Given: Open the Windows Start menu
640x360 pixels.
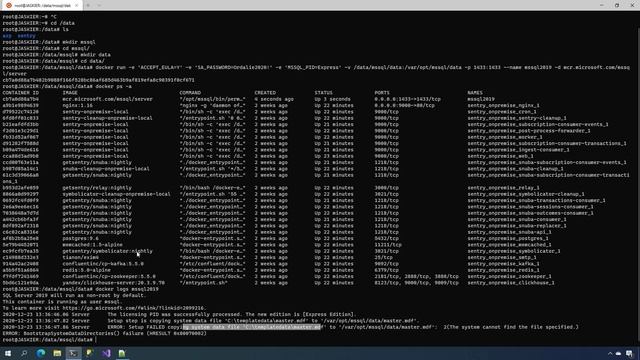Looking at the screenshot, I should click(8, 353).
